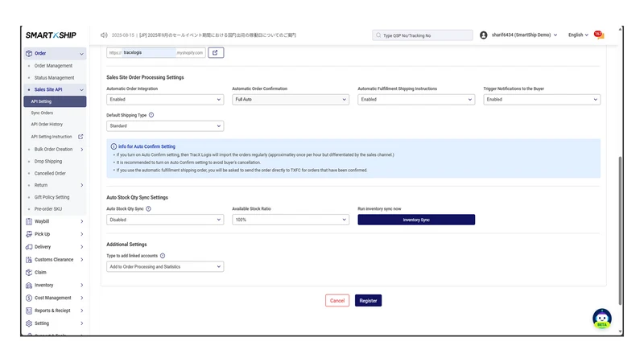Click the tracxlogis store name field
This screenshot has height=362, width=644.
[x=150, y=52]
